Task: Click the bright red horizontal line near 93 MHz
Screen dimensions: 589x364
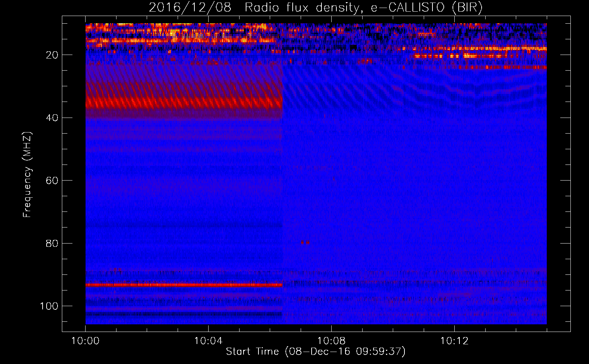Action: pyautogui.click(x=184, y=285)
